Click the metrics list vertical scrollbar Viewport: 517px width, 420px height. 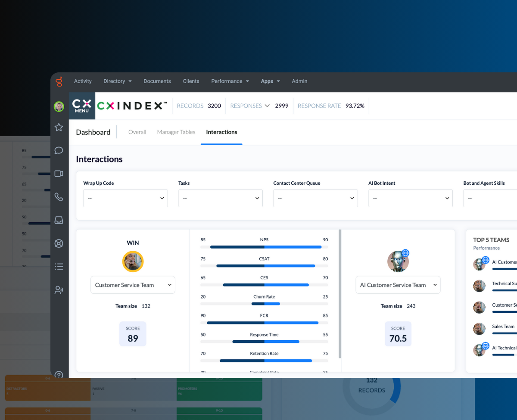[x=340, y=293]
